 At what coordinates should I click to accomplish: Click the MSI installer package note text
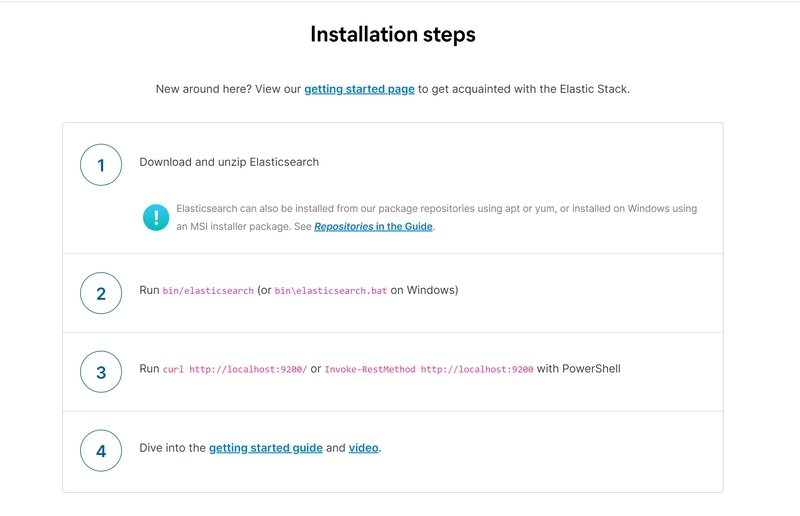pos(436,217)
